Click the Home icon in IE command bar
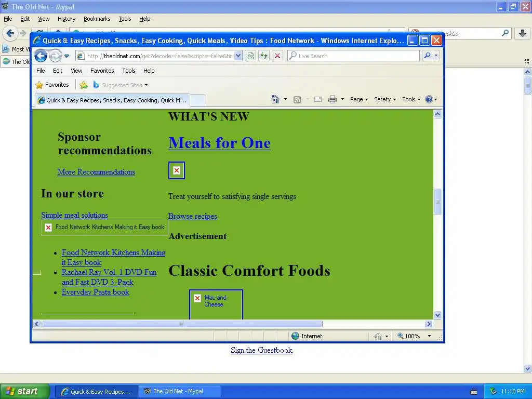The height and width of the screenshot is (399, 532). click(275, 99)
